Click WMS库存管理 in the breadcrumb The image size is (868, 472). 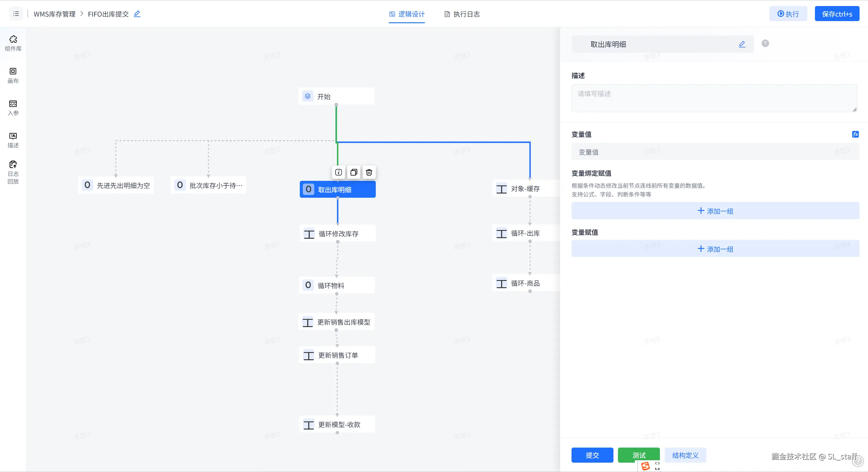pos(55,14)
